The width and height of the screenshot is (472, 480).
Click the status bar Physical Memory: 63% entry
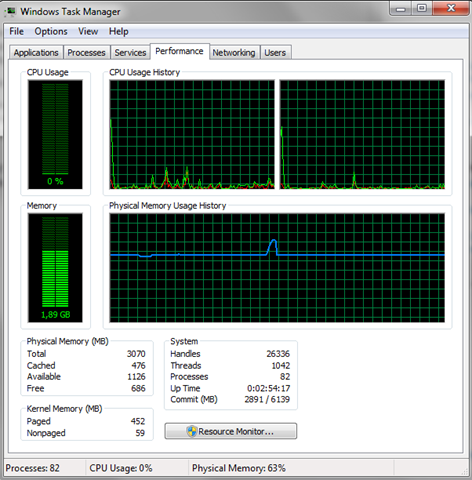coord(239,468)
